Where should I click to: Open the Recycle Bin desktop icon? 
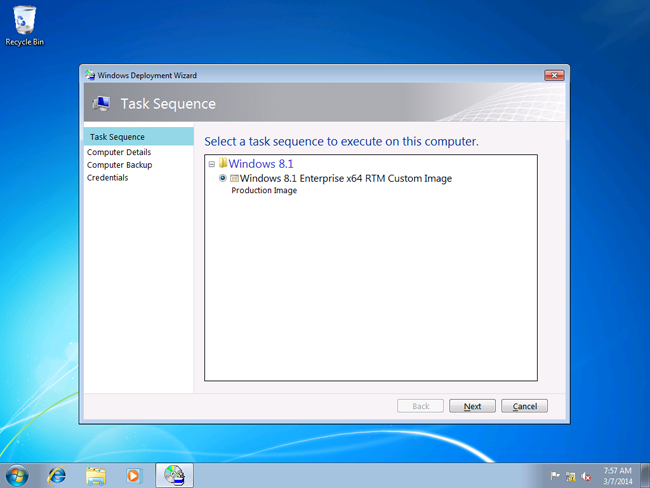(x=24, y=26)
